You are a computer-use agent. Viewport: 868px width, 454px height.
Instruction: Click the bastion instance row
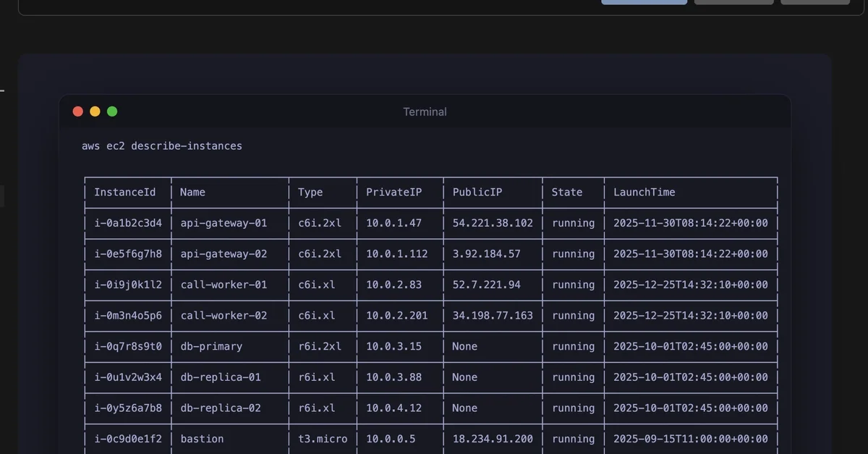click(x=430, y=439)
